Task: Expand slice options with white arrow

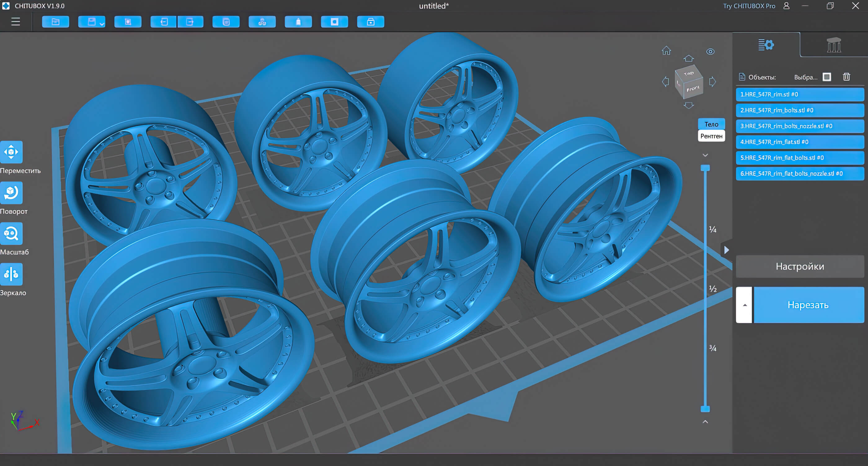Action: 744,305
